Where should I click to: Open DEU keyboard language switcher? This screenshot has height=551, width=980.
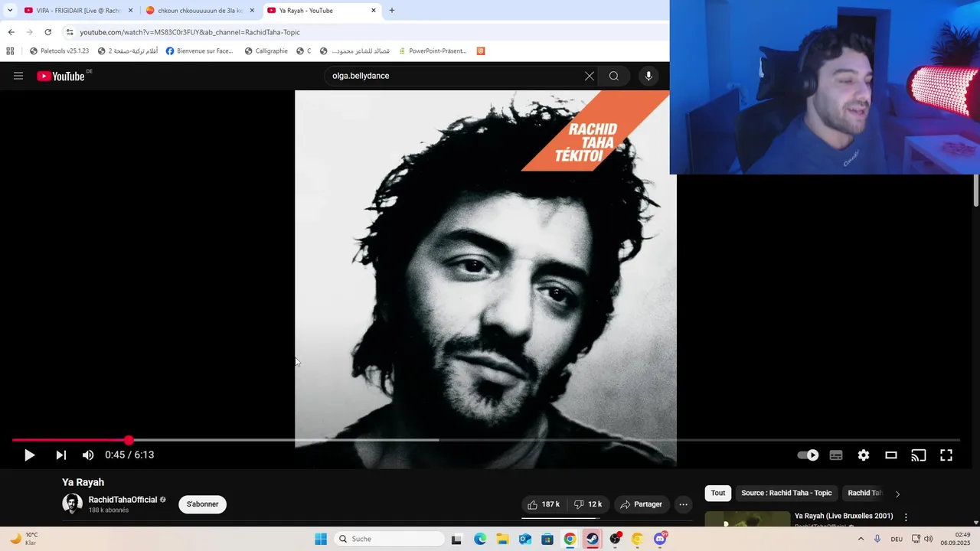[897, 539]
